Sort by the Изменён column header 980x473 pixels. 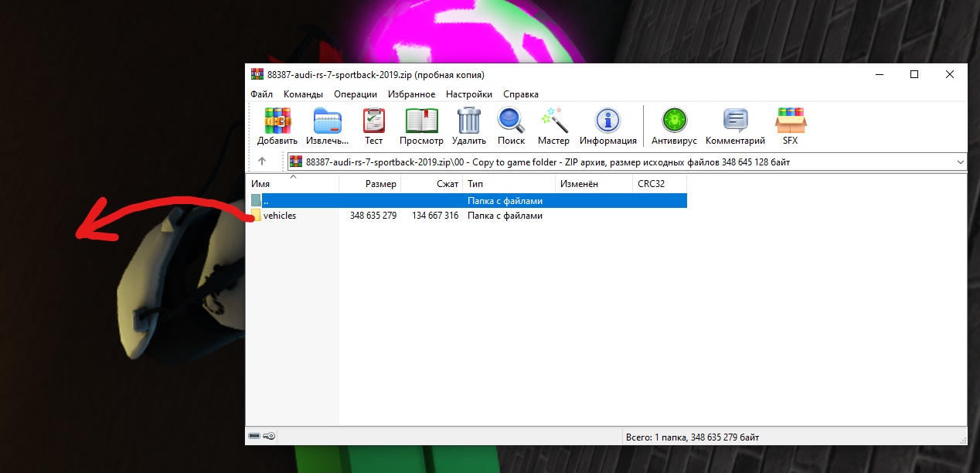[594, 184]
